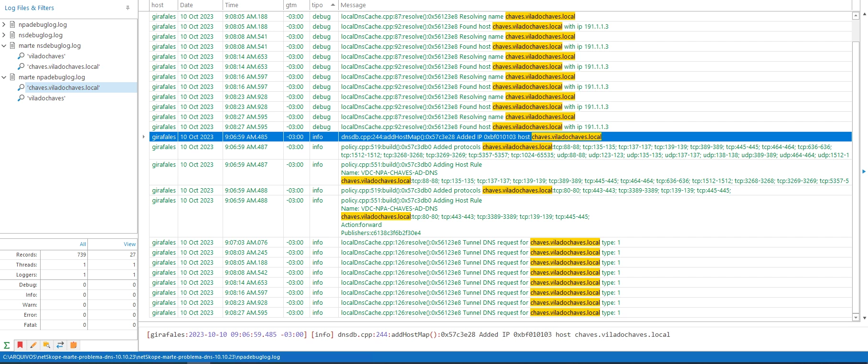This screenshot has width=868, height=364.
Task: Click the Fatal statistics label
Action: pyautogui.click(x=30, y=325)
